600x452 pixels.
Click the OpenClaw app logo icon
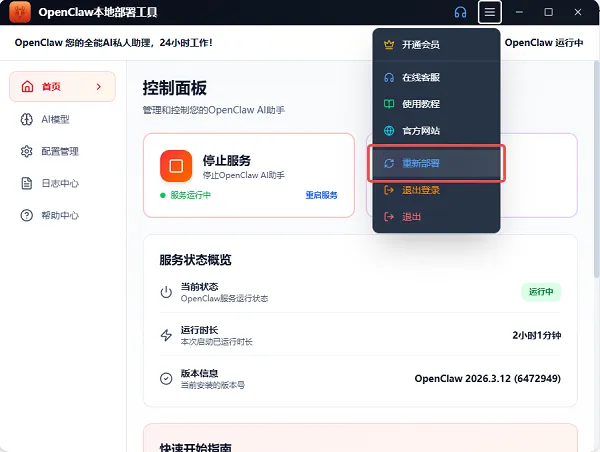click(x=20, y=12)
